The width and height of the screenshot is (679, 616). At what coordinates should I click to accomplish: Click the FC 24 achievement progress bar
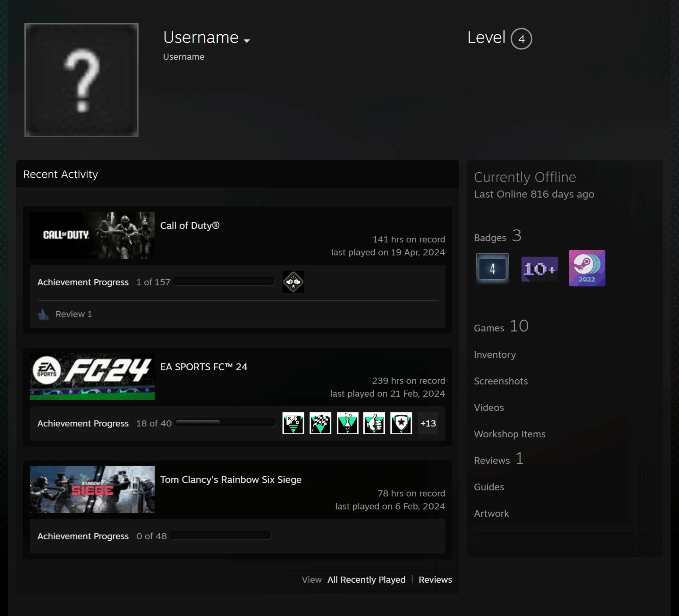coord(226,423)
